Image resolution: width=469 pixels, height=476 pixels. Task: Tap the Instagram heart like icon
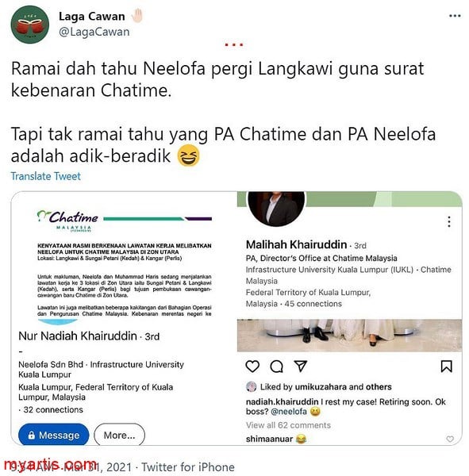(252, 366)
